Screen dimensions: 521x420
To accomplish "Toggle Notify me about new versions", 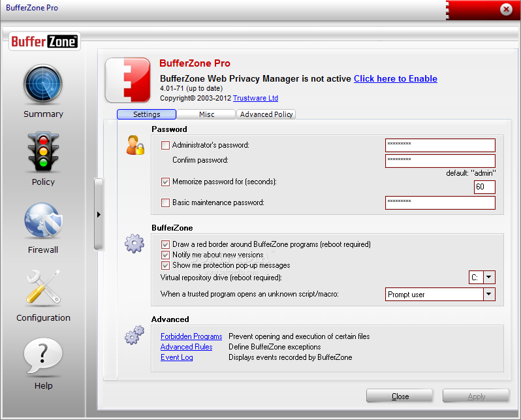I will pos(165,255).
